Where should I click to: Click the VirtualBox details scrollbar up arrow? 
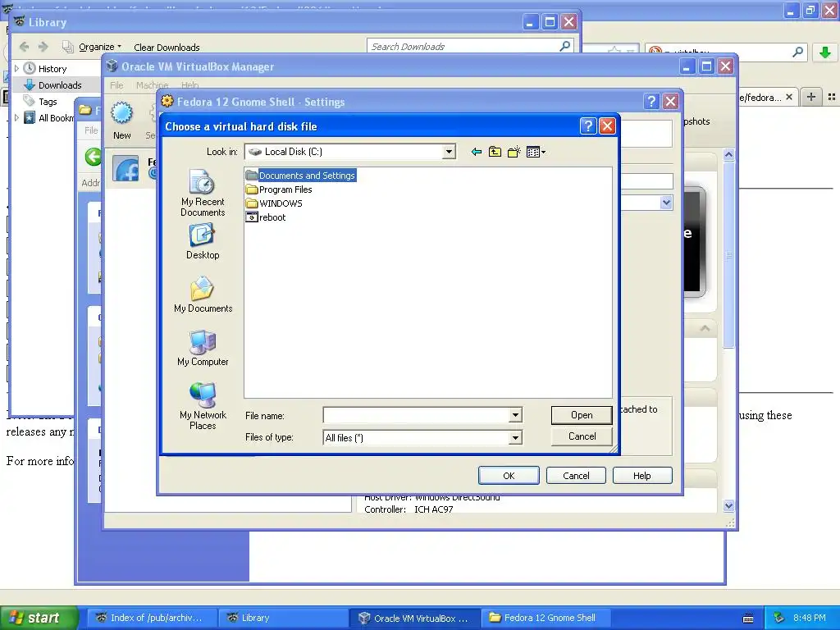728,155
